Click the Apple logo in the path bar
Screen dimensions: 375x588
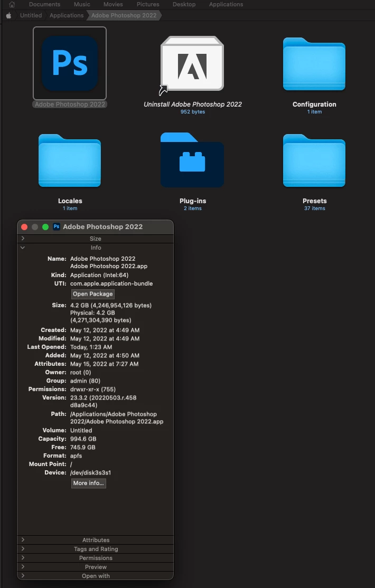8,15
